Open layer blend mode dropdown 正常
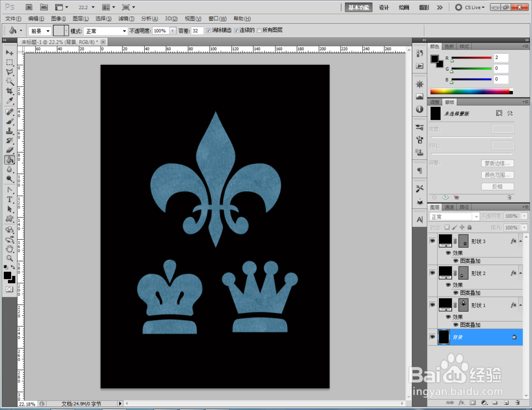 [454, 216]
